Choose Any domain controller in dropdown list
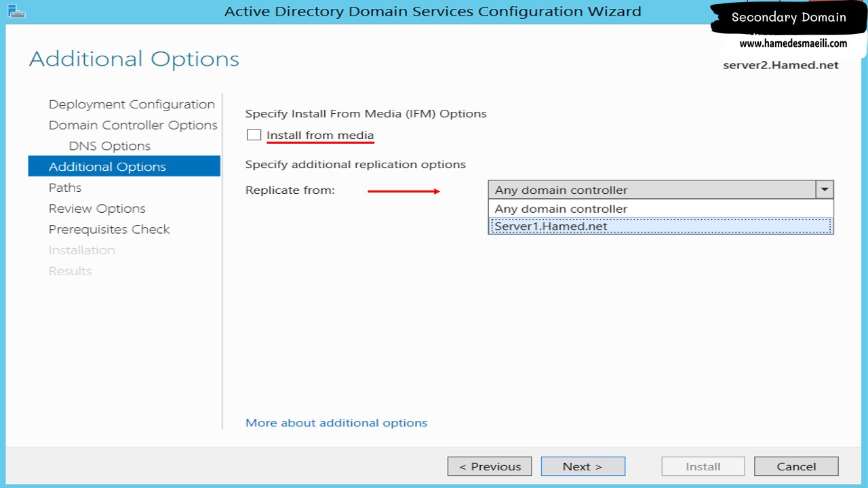868x488 pixels. pyautogui.click(x=660, y=209)
